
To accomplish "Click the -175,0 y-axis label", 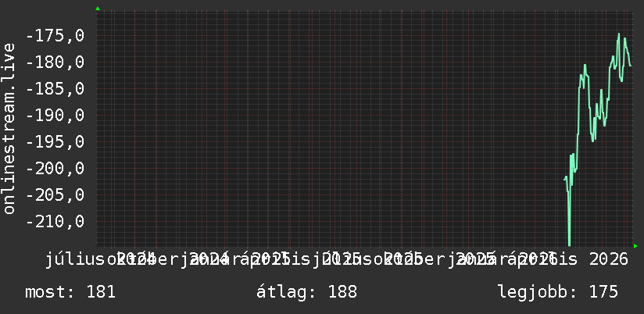I will 55,36.
